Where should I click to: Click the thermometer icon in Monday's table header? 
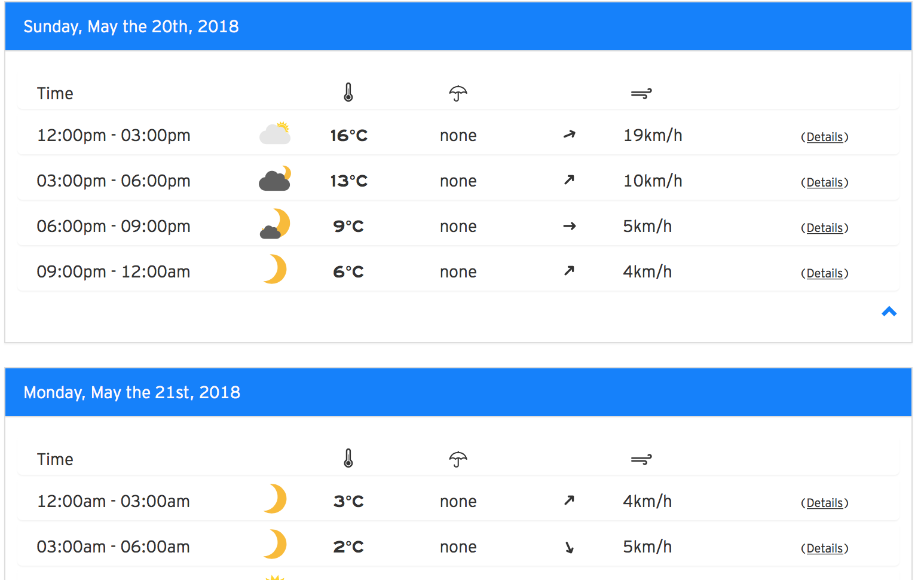[348, 459]
